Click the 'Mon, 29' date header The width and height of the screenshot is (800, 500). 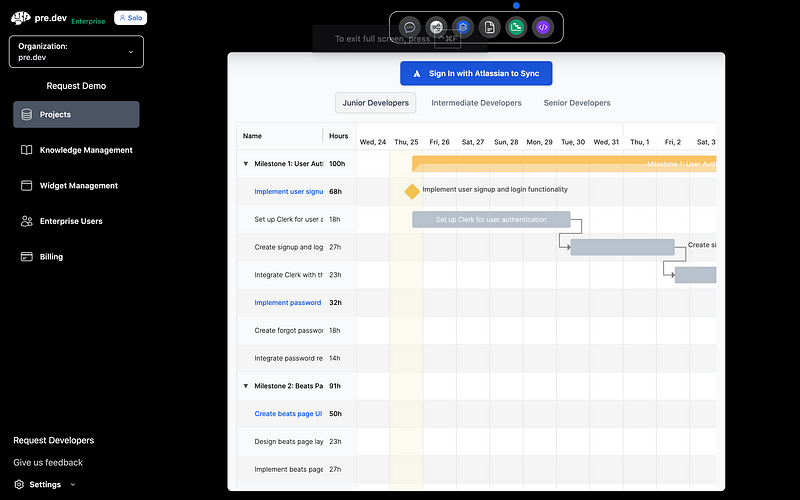tap(539, 142)
